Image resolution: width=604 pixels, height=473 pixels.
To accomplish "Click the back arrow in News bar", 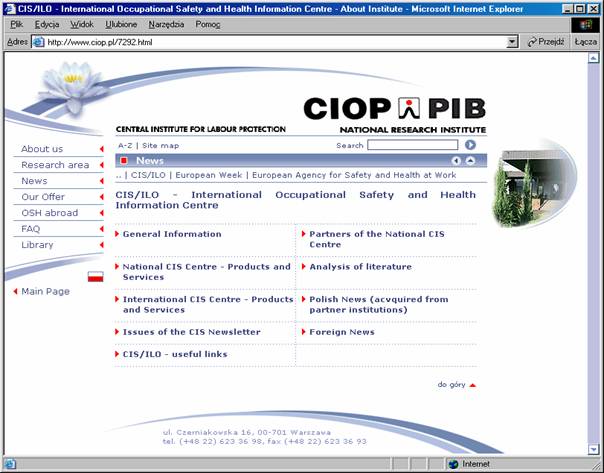I will [456, 161].
